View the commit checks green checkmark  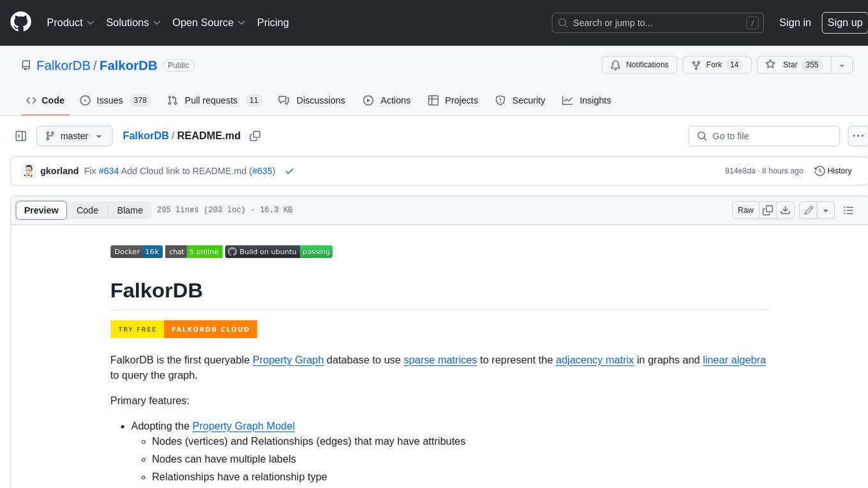[290, 171]
